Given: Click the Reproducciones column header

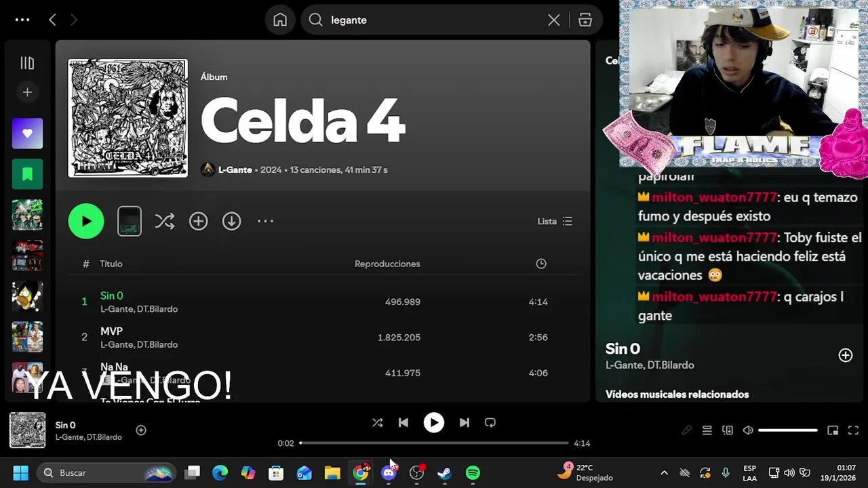Looking at the screenshot, I should tap(387, 264).
